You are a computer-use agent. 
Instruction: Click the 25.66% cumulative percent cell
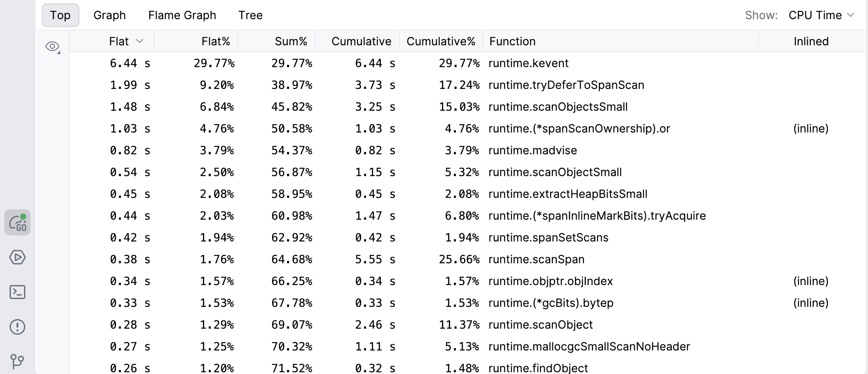[459, 259]
